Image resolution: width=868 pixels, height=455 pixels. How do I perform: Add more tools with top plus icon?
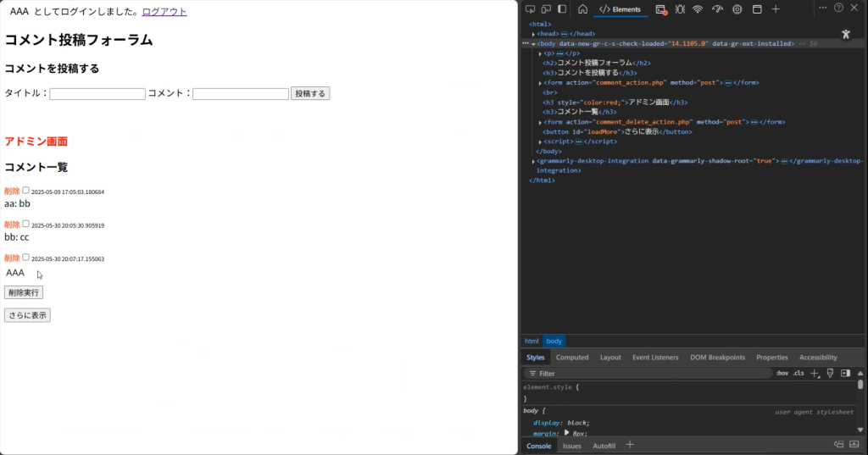click(x=776, y=8)
